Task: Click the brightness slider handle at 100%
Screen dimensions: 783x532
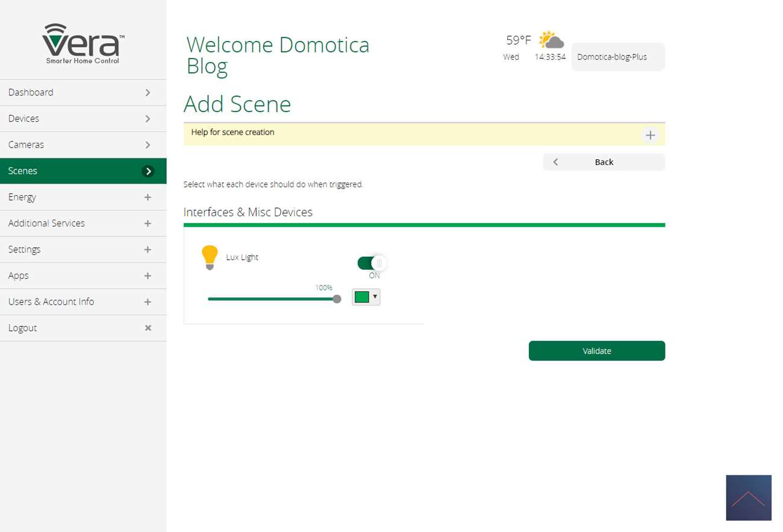Action: (x=337, y=299)
